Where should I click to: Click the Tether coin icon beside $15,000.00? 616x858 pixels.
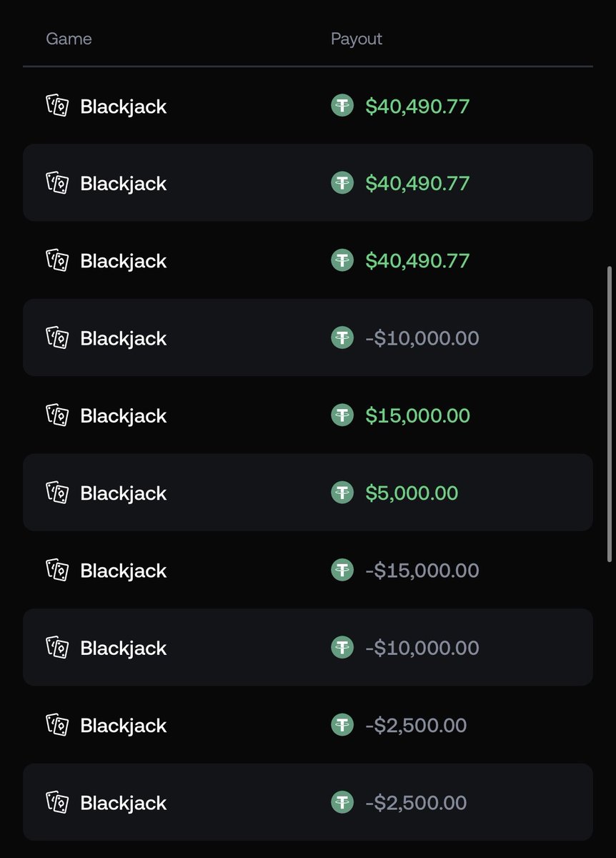click(x=342, y=415)
